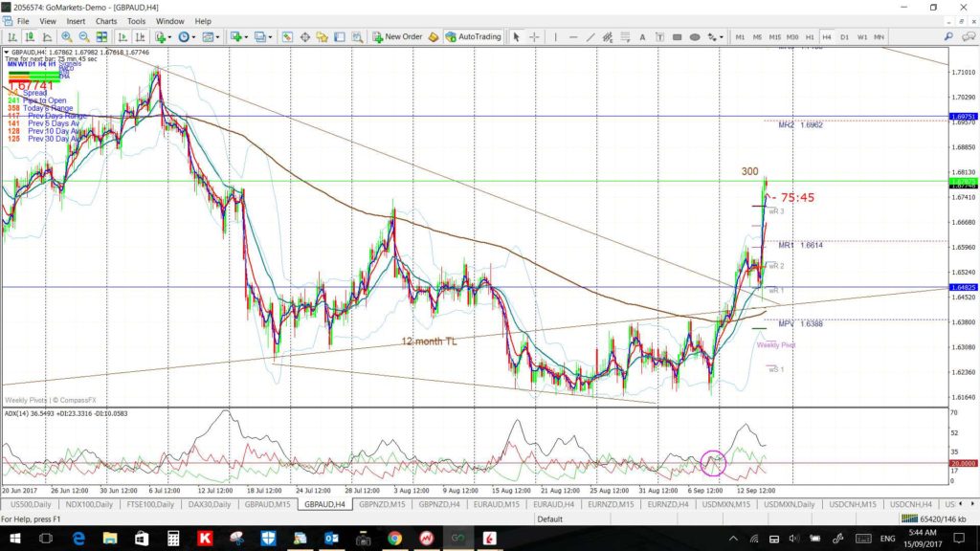
Task: Switch to the EURNZD,H4 chart tab
Action: (667, 504)
